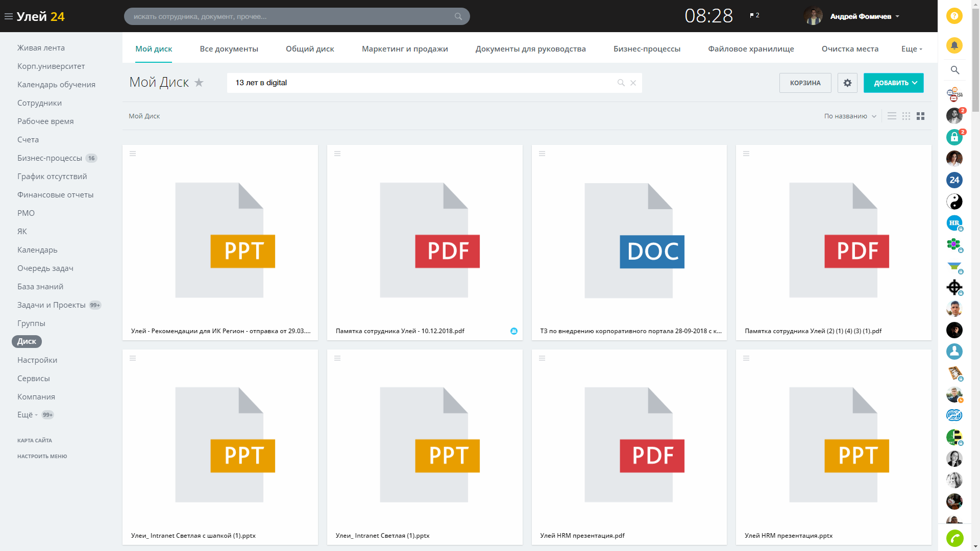Click shared-access icon on Памятка 10.12.2018 file
The height and width of the screenshot is (551, 980).
[x=514, y=331]
